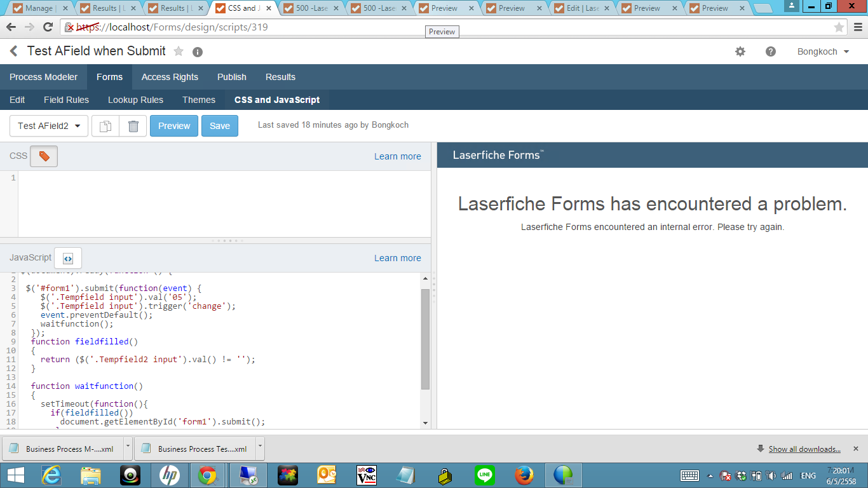Open options arrow for Business Process Tes....xml download

(x=260, y=448)
